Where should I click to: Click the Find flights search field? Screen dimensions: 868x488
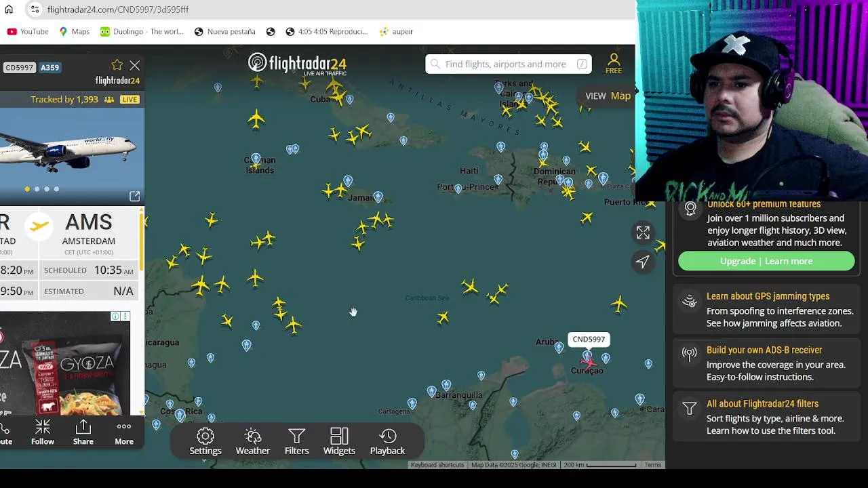pyautogui.click(x=509, y=64)
